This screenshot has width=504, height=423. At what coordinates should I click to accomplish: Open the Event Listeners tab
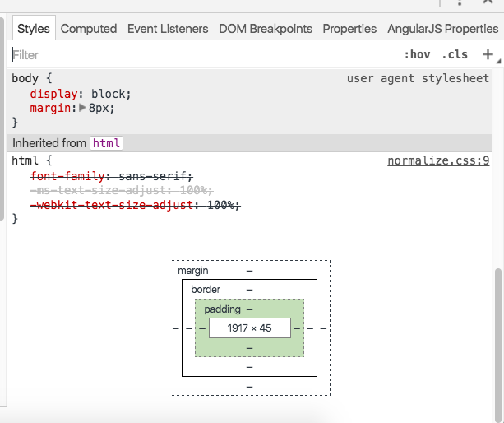168,29
